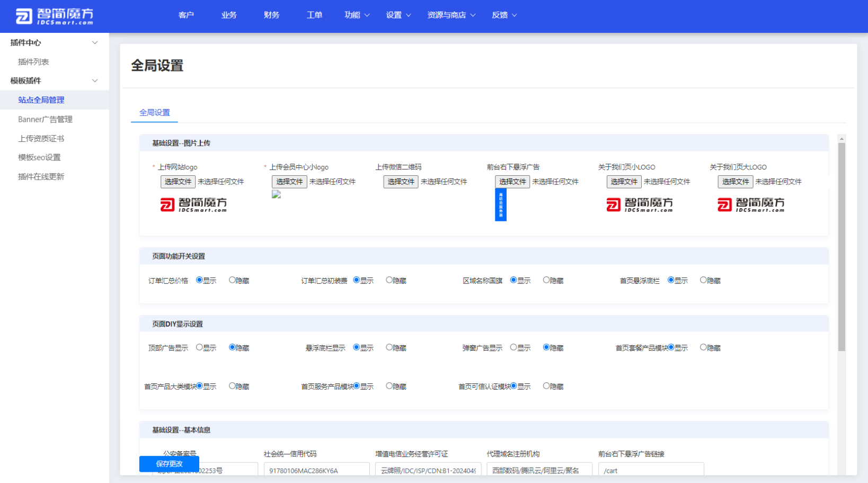Click the settings panel vertical scrollbar thumb
868x483 pixels.
842,247
